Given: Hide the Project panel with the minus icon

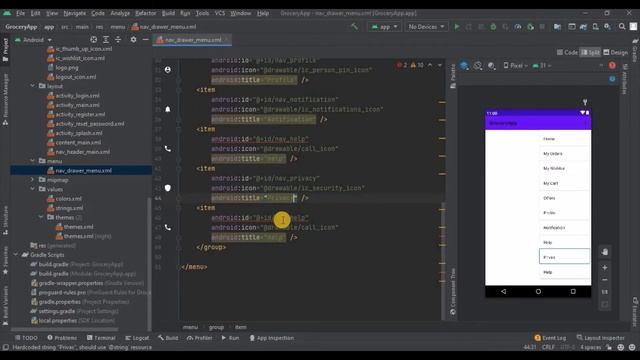Looking at the screenshot, I should [x=145, y=40].
